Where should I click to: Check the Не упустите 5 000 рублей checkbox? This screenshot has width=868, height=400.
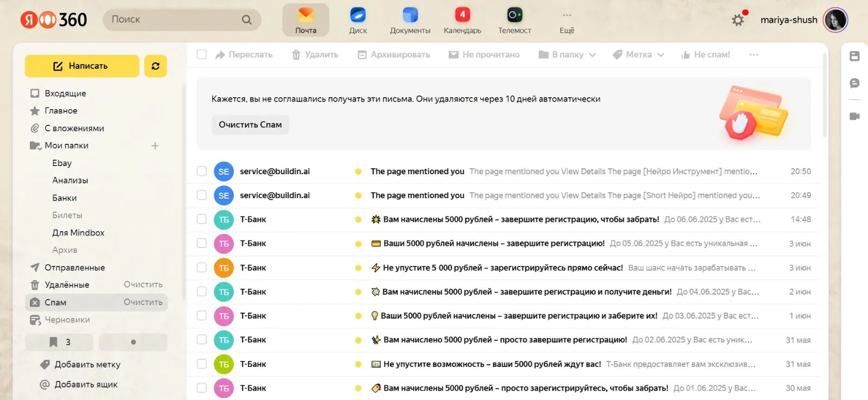(x=202, y=268)
